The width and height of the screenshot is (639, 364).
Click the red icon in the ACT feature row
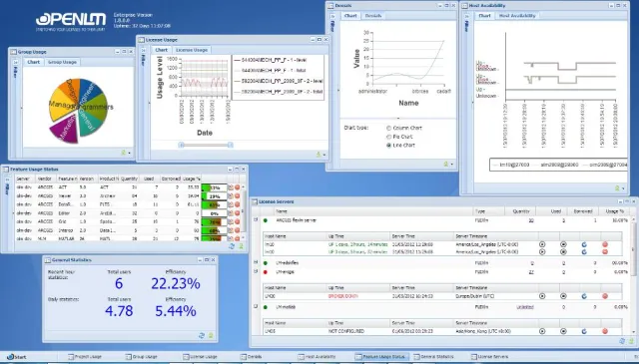click(x=238, y=187)
